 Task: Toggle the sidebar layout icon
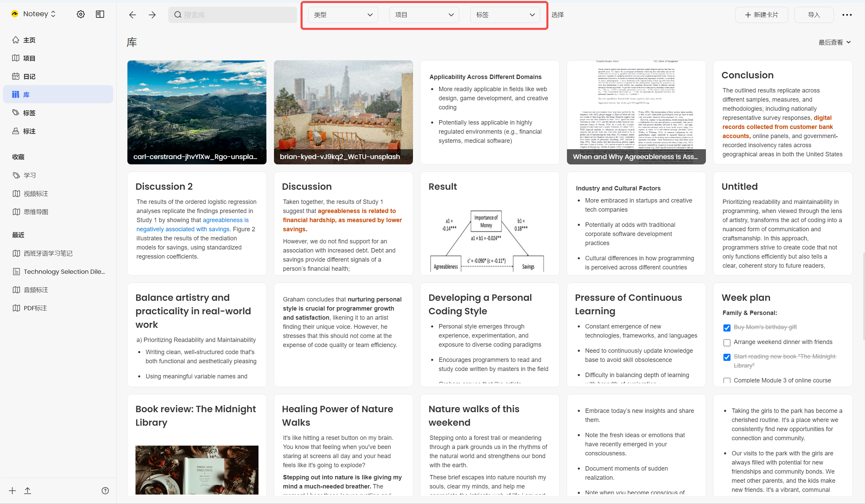pos(100,15)
